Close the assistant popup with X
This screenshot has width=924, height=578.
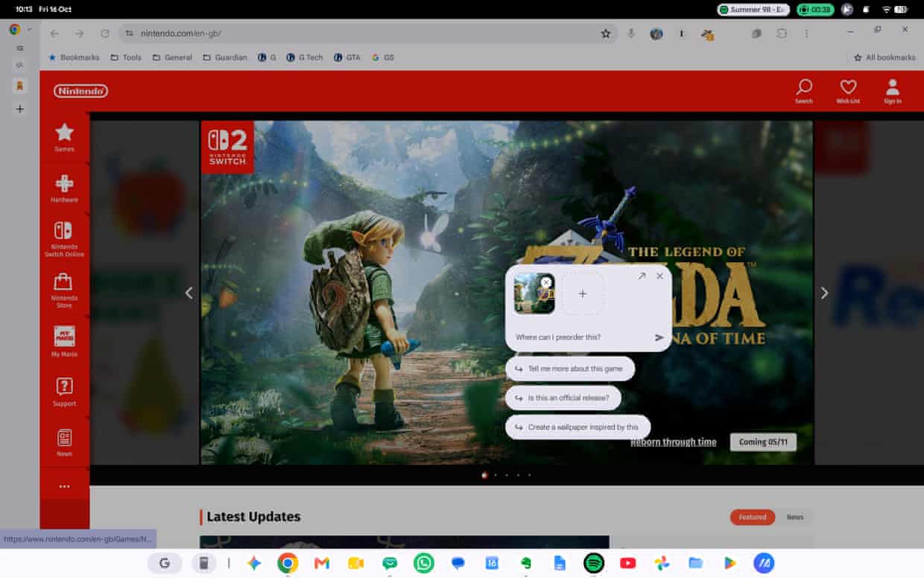(659, 276)
